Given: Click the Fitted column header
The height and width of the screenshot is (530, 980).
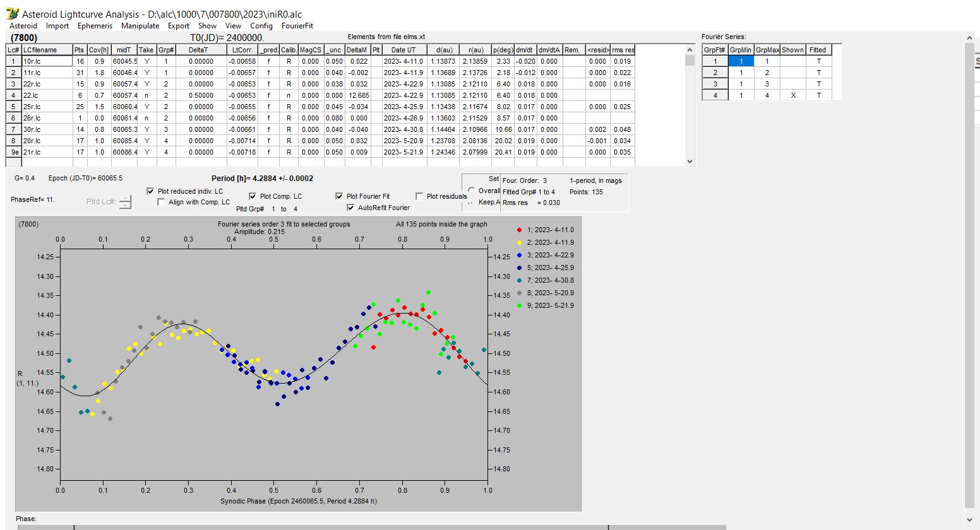Looking at the screenshot, I should (x=818, y=50).
